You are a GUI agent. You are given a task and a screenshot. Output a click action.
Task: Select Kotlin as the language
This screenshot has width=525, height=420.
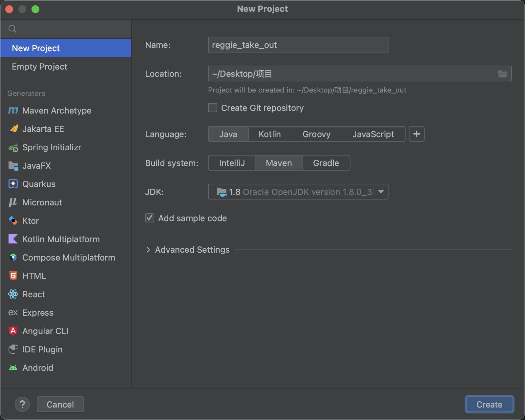(269, 134)
